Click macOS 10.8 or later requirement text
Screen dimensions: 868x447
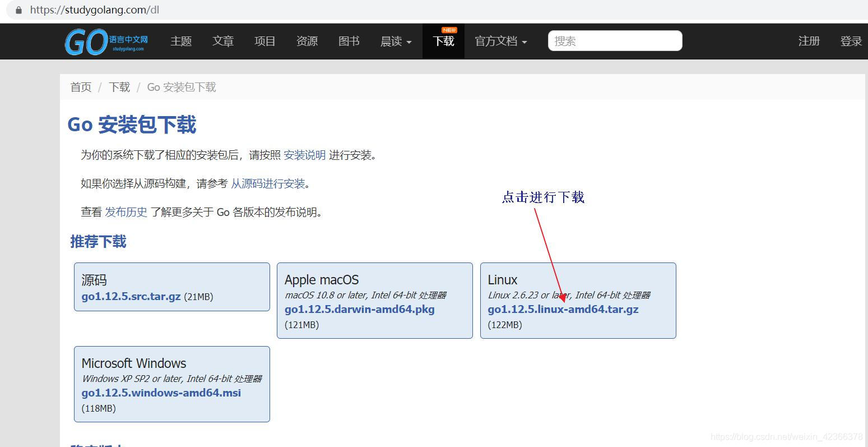(366, 295)
